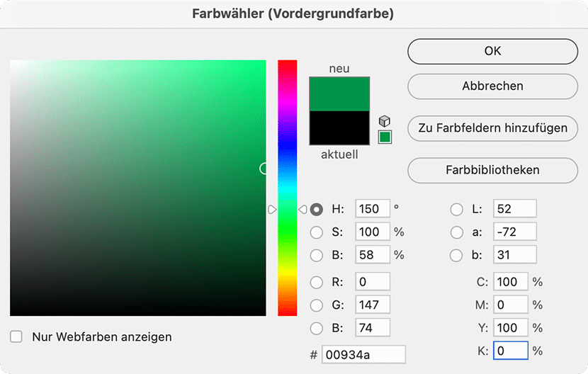Image resolution: width=588 pixels, height=374 pixels.
Task: Select the S saturation radio button
Action: point(317,232)
